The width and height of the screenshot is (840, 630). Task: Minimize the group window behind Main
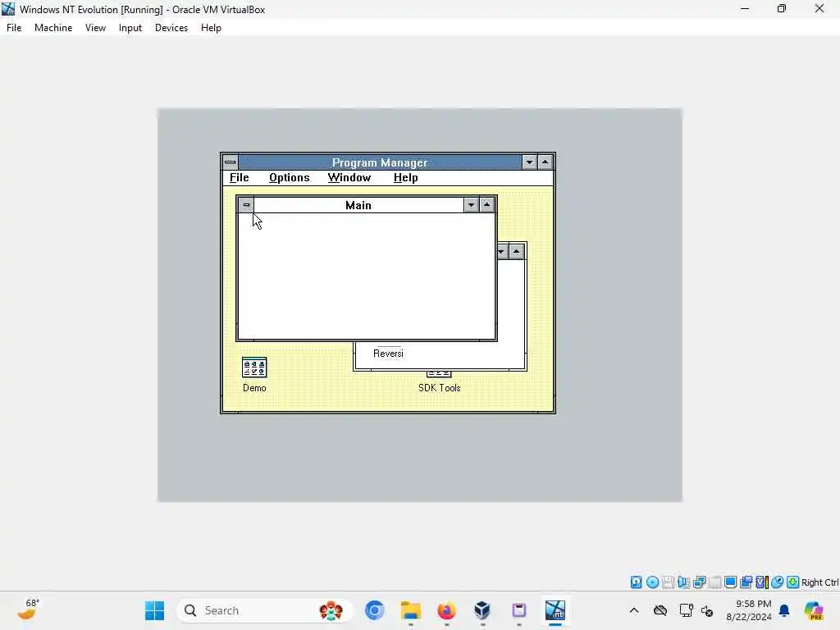[502, 252]
